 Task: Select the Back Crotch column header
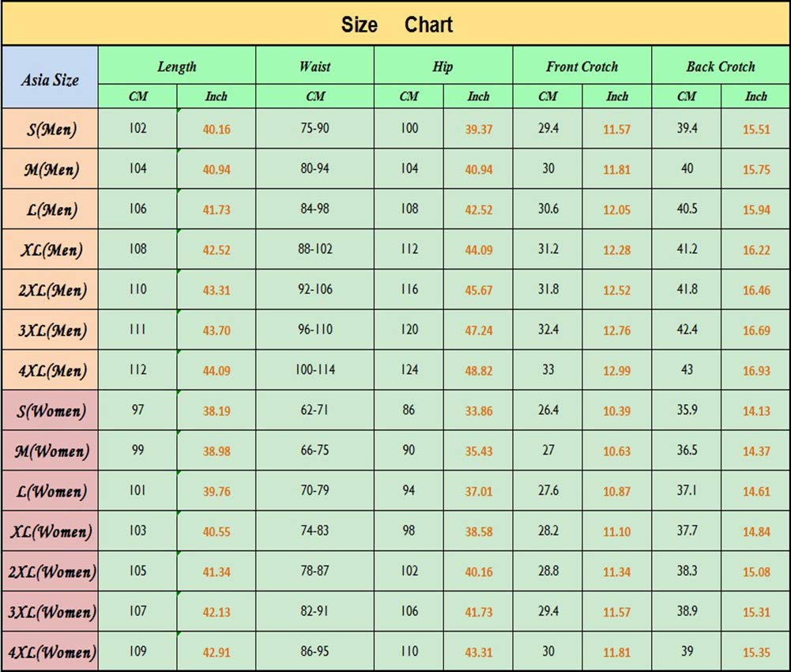[721, 66]
